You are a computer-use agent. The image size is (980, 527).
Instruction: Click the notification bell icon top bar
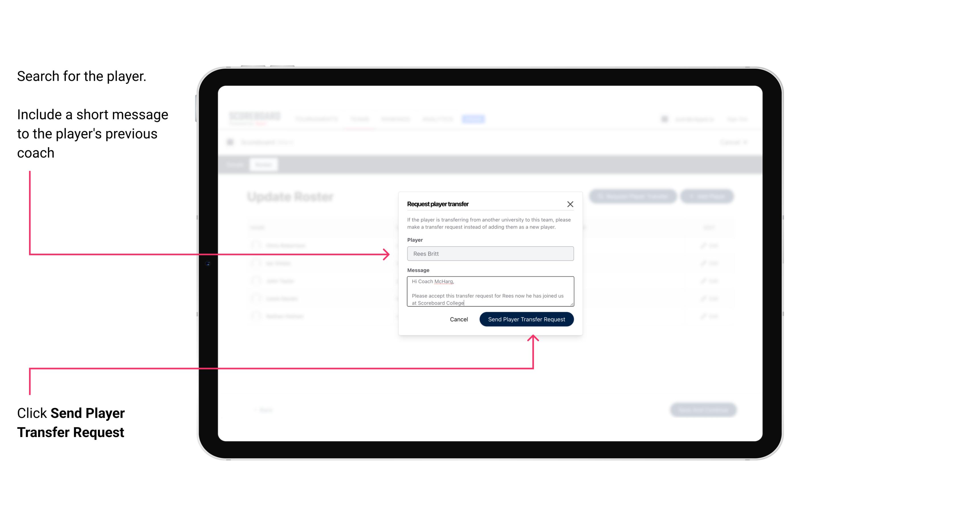pos(665,119)
